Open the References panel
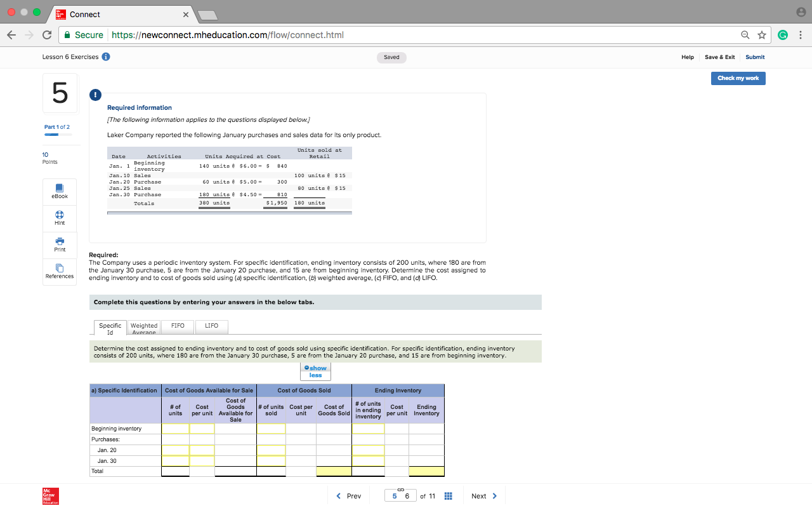Viewport: 812px width, 508px height. [x=59, y=271]
